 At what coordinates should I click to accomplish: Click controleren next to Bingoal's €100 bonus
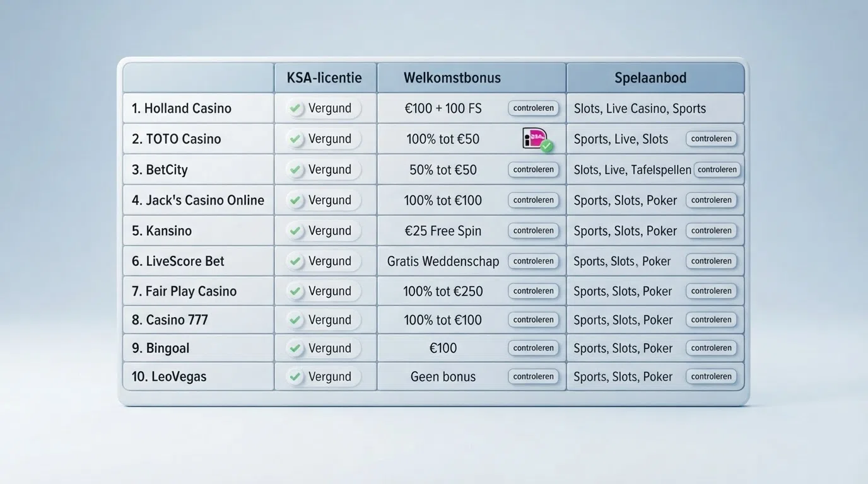pyautogui.click(x=534, y=348)
